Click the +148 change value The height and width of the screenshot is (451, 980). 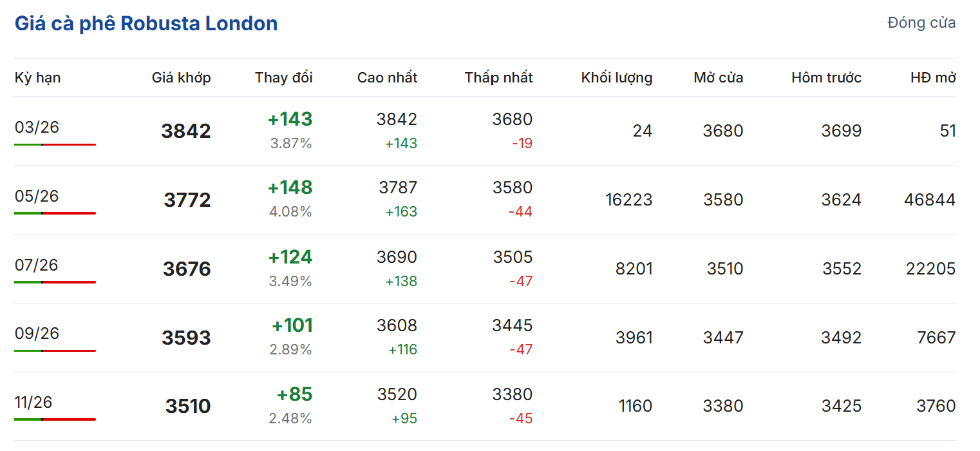point(290,188)
